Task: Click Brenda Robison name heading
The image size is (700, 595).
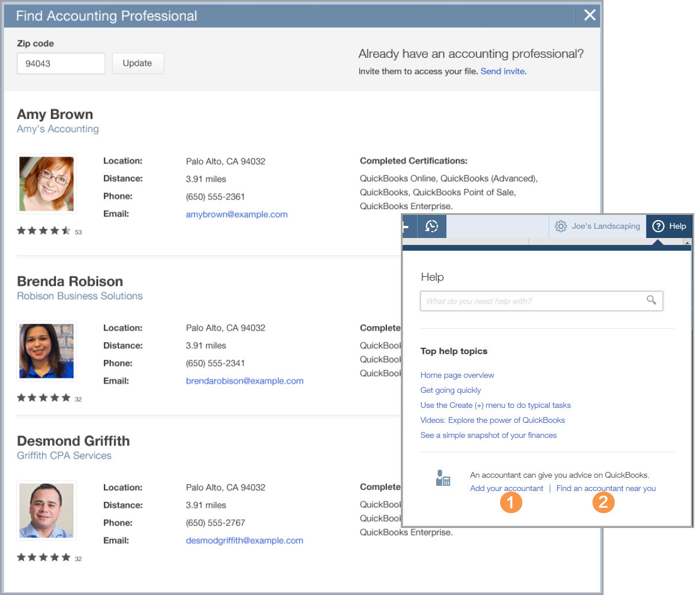Action: pyautogui.click(x=70, y=281)
